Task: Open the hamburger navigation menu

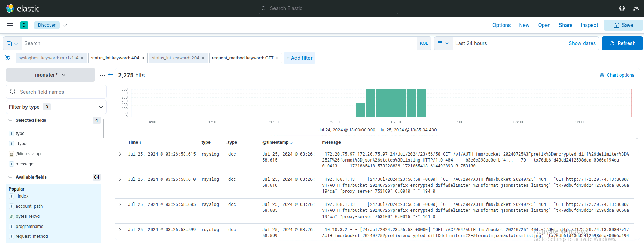Action: tap(10, 25)
